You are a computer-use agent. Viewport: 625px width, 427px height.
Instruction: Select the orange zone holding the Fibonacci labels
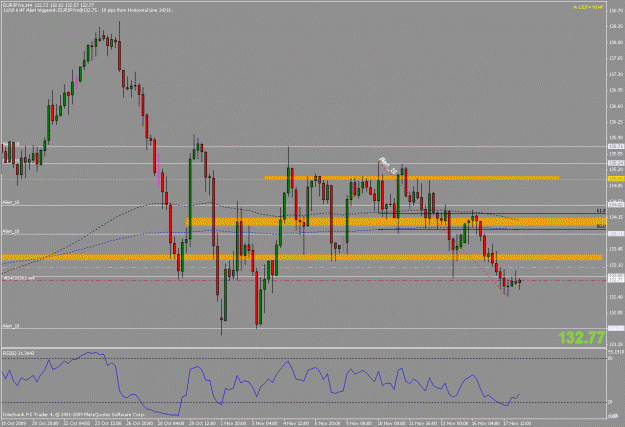pos(396,222)
